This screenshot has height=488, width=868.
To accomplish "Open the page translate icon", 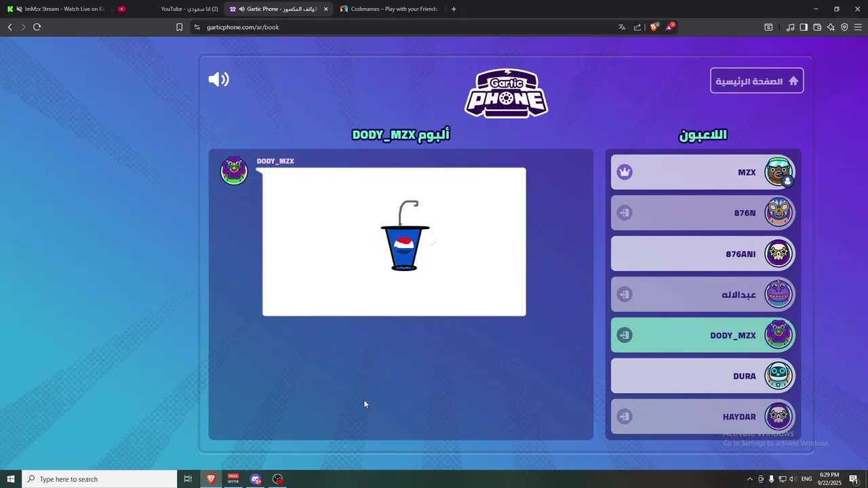I will [622, 27].
